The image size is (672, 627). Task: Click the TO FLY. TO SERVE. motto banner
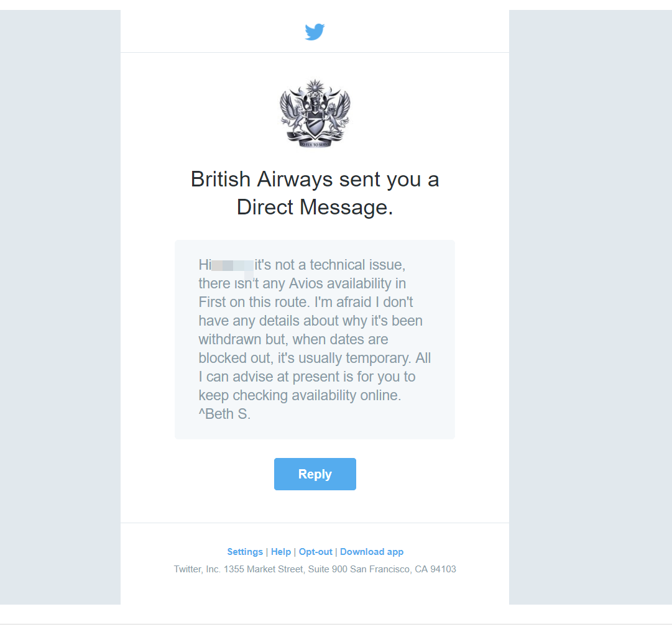pyautogui.click(x=315, y=144)
